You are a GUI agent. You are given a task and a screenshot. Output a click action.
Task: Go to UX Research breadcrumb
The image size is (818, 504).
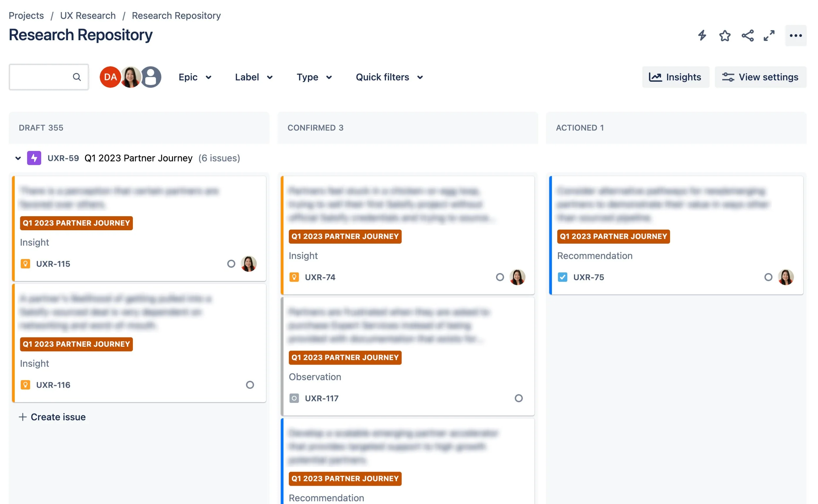click(88, 16)
